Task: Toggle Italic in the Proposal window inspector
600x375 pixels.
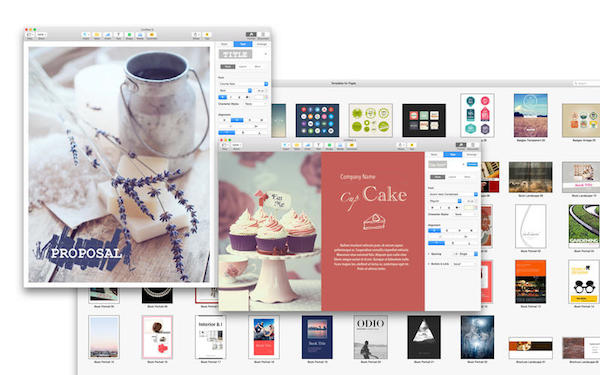Action: click(x=231, y=97)
